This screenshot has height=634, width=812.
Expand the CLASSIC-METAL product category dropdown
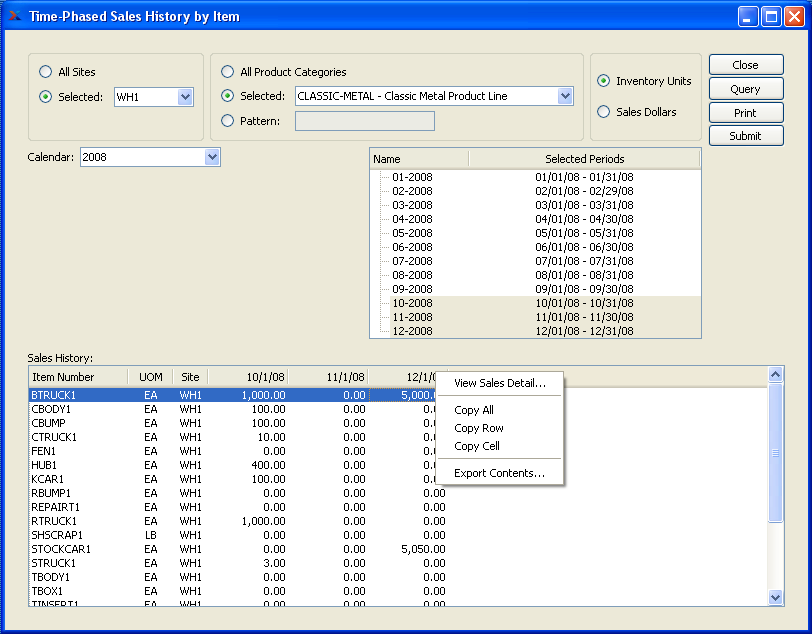point(564,96)
